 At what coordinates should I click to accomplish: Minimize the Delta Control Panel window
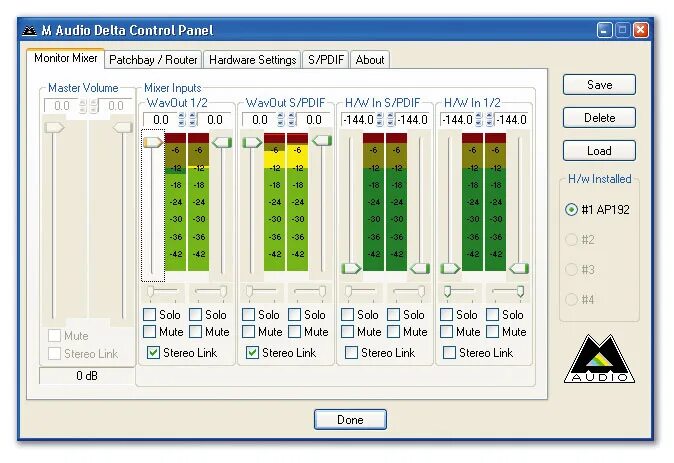pyautogui.click(x=604, y=30)
